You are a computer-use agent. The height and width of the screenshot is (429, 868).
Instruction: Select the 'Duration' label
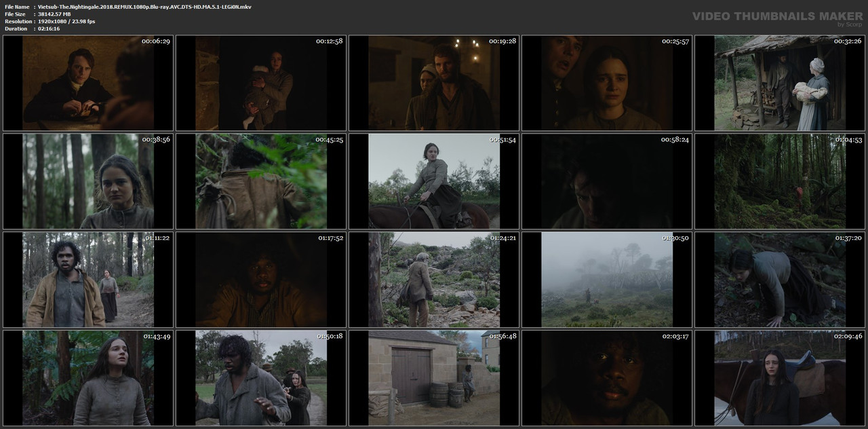pos(16,29)
